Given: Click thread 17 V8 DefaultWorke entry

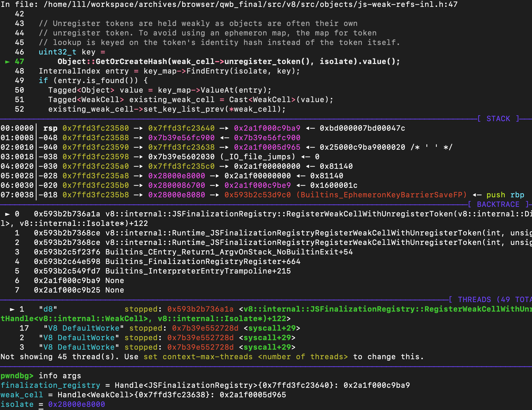Looking at the screenshot, I should tap(84, 328).
